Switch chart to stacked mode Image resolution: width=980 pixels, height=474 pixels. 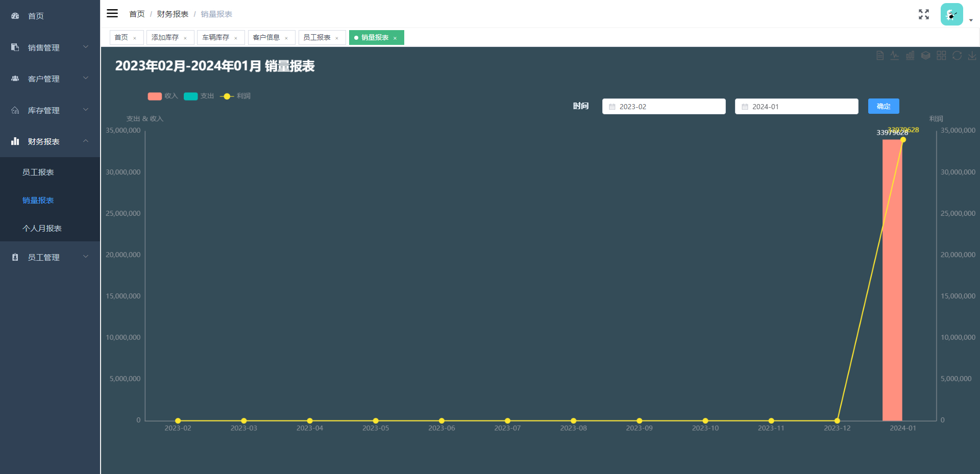[x=925, y=56]
